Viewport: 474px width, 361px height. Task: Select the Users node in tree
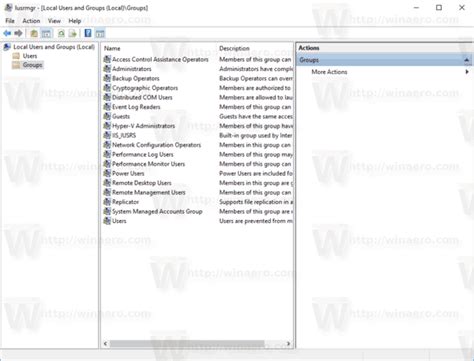[30, 56]
